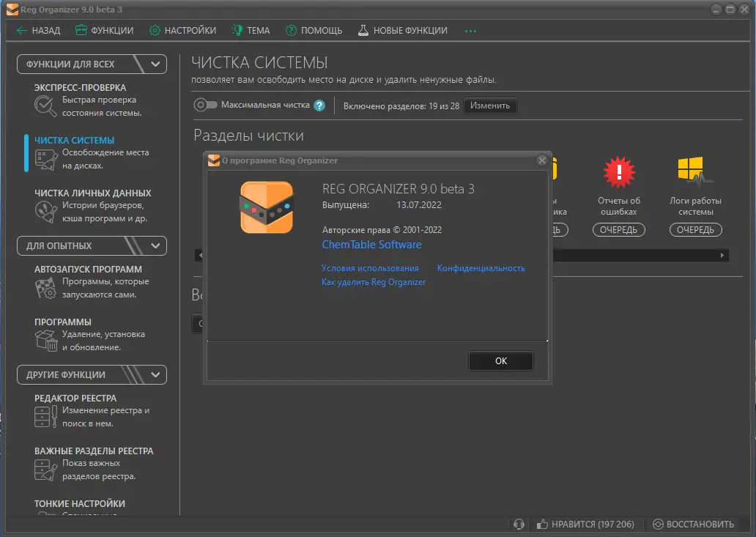
Task: Open the Условия использования link
Action: pos(370,268)
